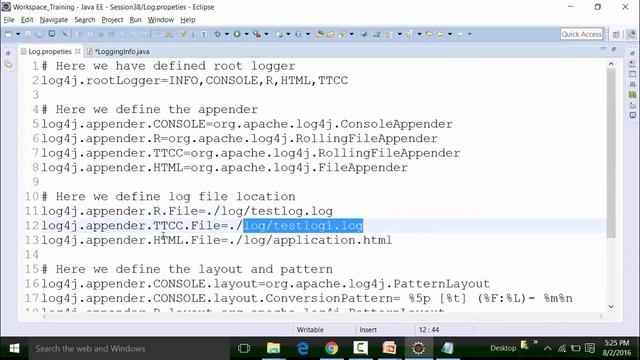The height and width of the screenshot is (360, 640).
Task: Click the editor scroll-down arrow
Action: (611, 307)
